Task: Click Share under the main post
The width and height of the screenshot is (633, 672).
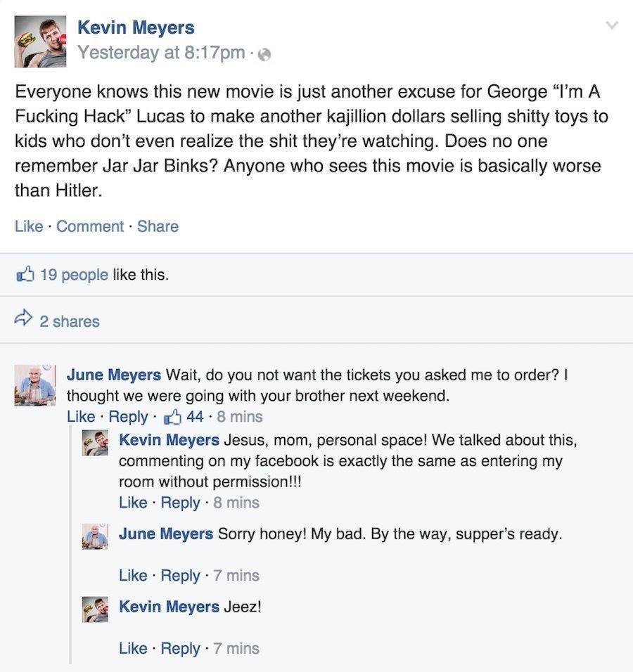Action: coord(158,226)
